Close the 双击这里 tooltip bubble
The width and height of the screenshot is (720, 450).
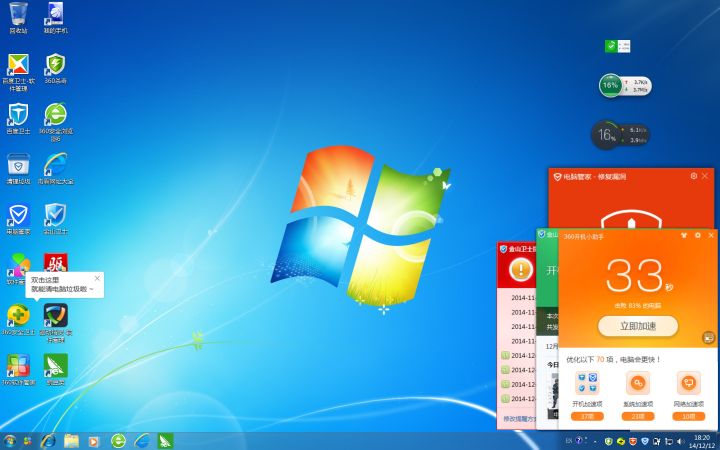coord(97,278)
